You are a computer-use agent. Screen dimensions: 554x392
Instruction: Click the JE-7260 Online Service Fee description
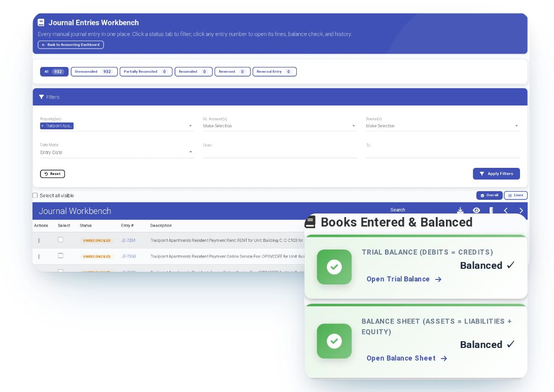click(227, 257)
